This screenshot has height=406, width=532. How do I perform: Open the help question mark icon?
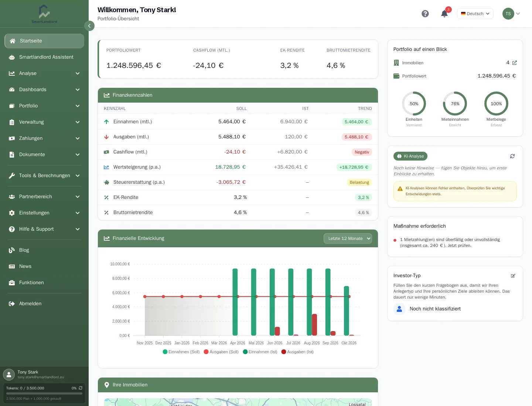coord(425,14)
